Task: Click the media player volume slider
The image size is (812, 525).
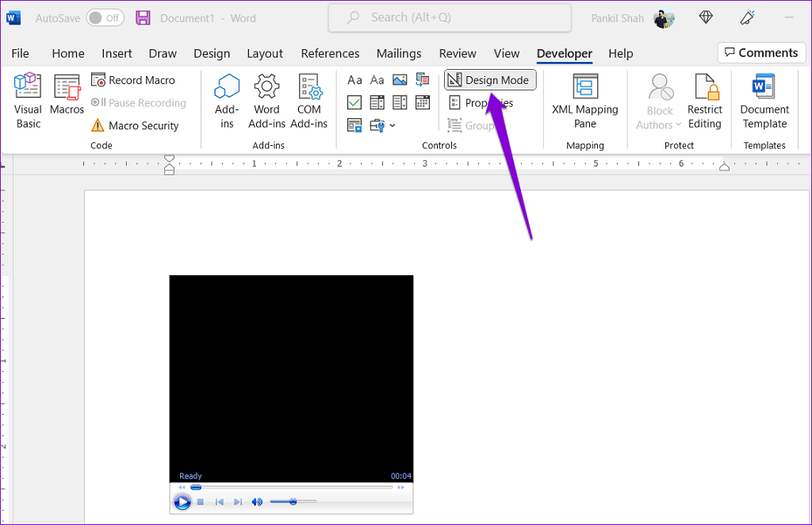Action: (x=293, y=502)
